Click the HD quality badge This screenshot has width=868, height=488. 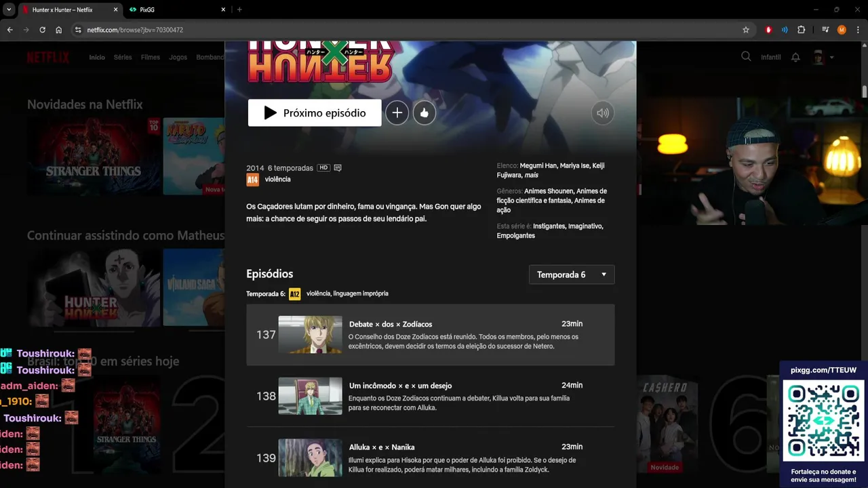pyautogui.click(x=323, y=167)
